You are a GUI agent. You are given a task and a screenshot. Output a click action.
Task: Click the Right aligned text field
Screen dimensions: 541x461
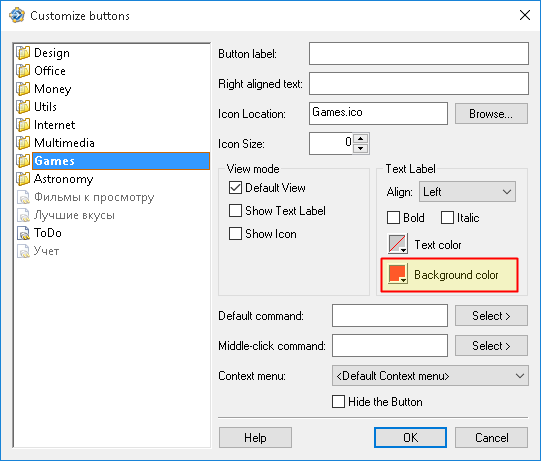pyautogui.click(x=419, y=84)
